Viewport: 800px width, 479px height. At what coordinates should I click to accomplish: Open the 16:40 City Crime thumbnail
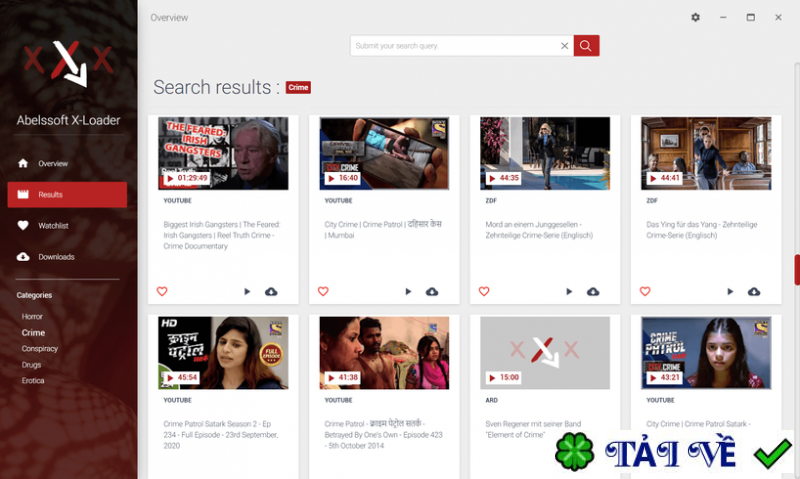point(384,154)
